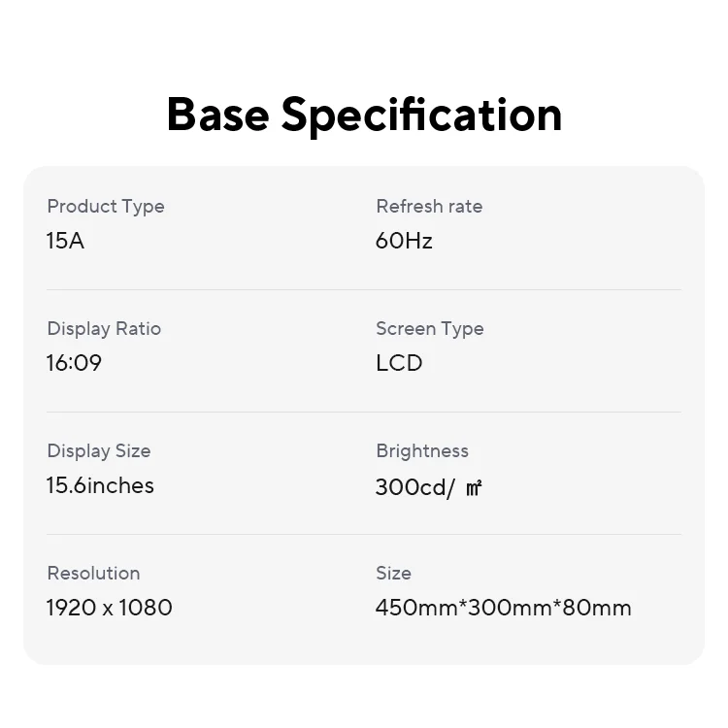Screen dimensions: 728x728
Task: Select the Product Type label
Action: [106, 207]
